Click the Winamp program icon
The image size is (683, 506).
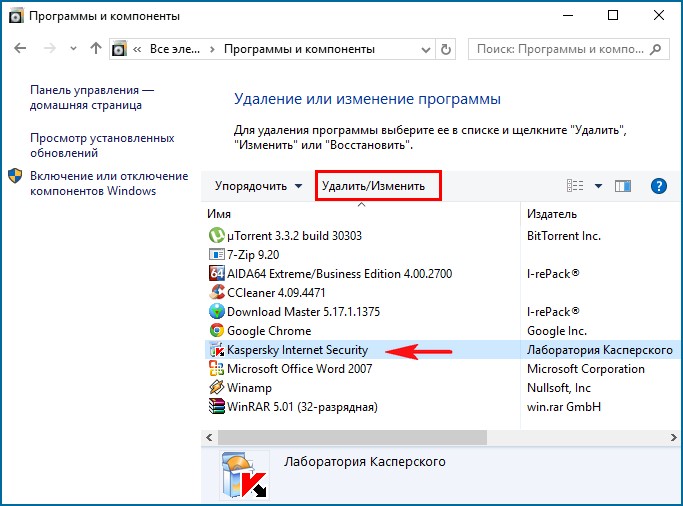[216, 388]
